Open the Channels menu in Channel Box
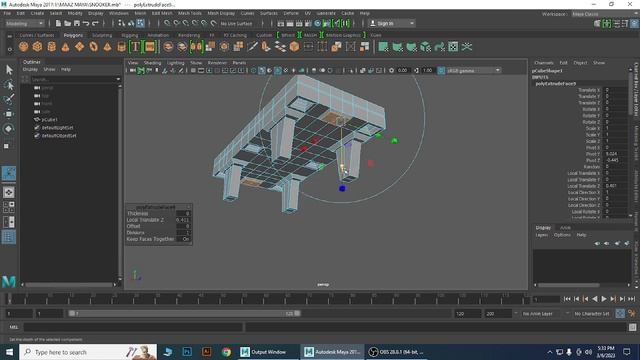The image size is (640, 360). (544, 63)
